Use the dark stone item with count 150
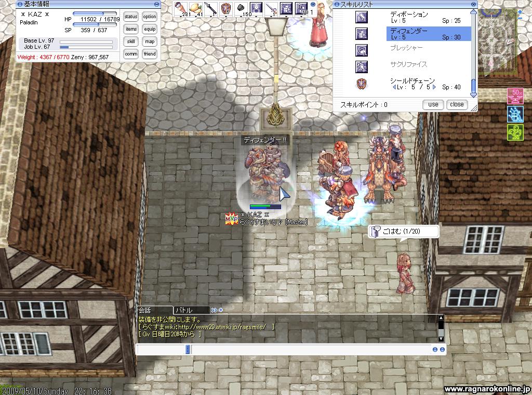This screenshot has height=395, width=532. (241, 8)
